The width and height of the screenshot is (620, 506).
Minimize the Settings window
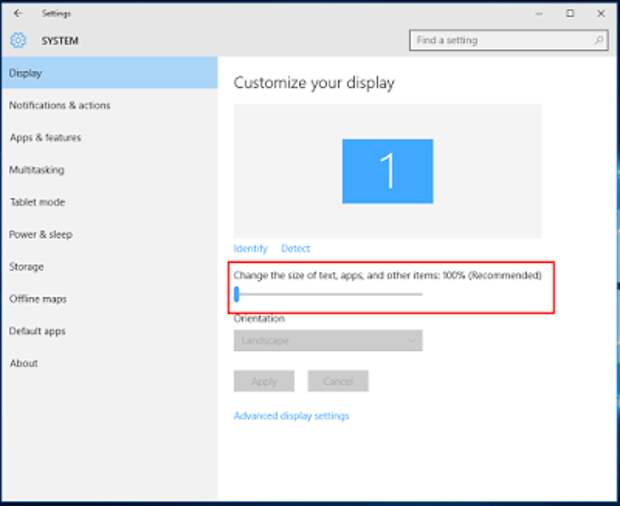pyautogui.click(x=539, y=13)
